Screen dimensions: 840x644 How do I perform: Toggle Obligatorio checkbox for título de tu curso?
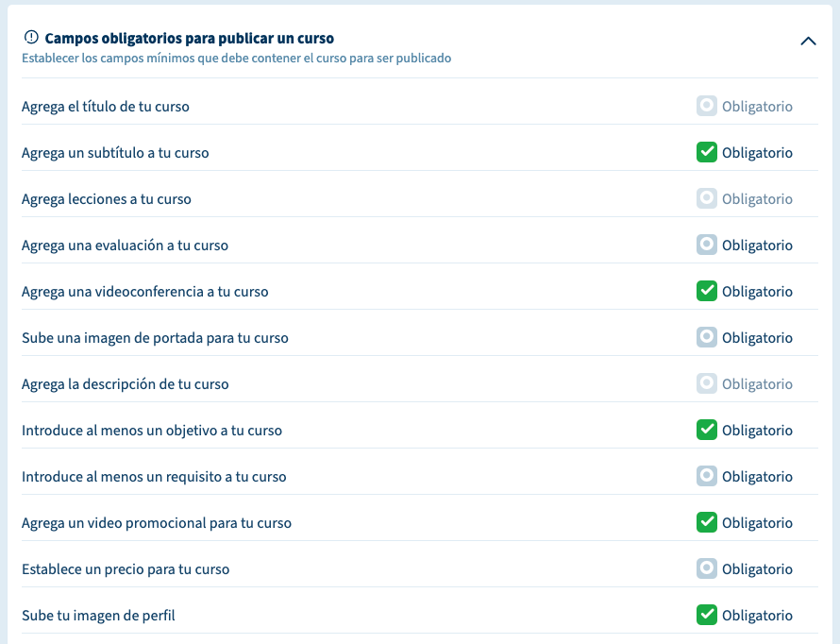point(707,106)
